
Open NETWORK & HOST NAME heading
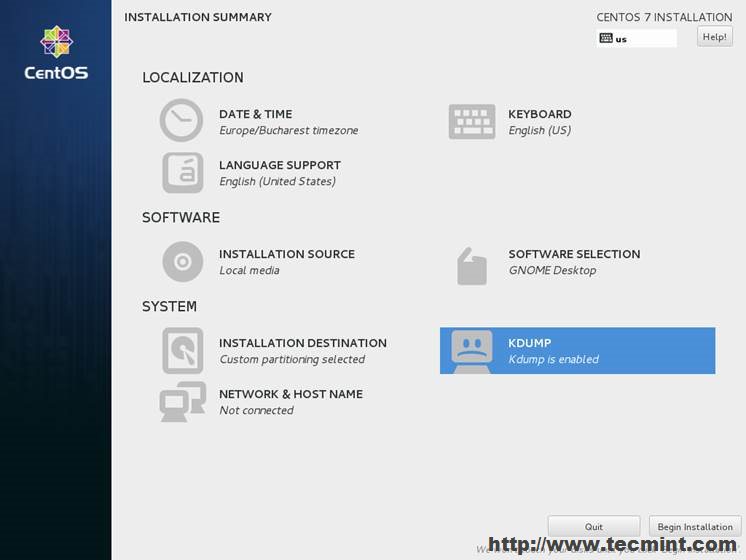click(x=291, y=394)
